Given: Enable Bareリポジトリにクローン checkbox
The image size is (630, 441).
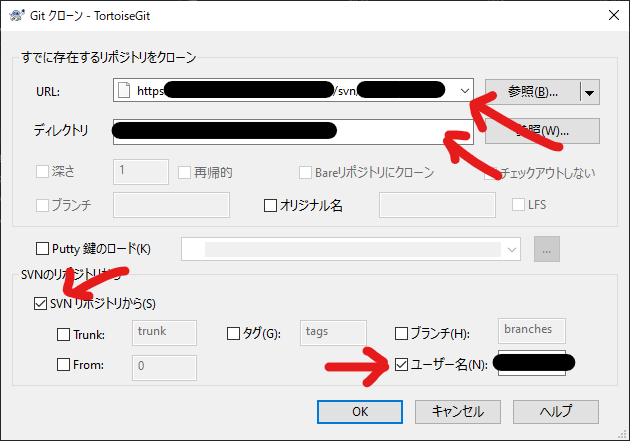Looking at the screenshot, I should [305, 173].
